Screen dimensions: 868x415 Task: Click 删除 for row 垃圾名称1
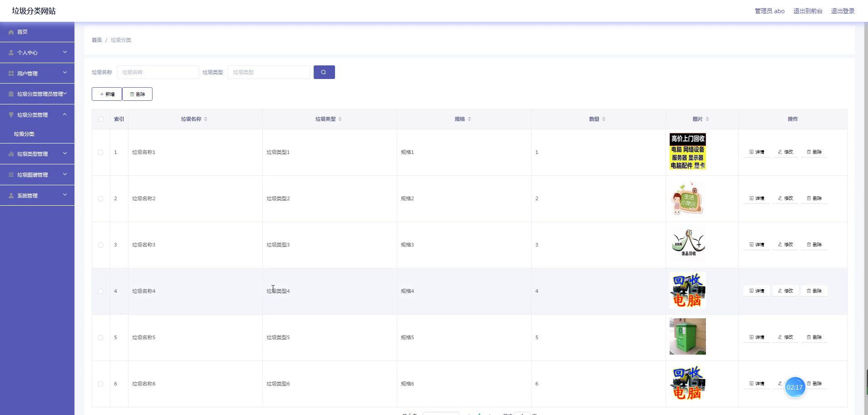[x=814, y=152]
